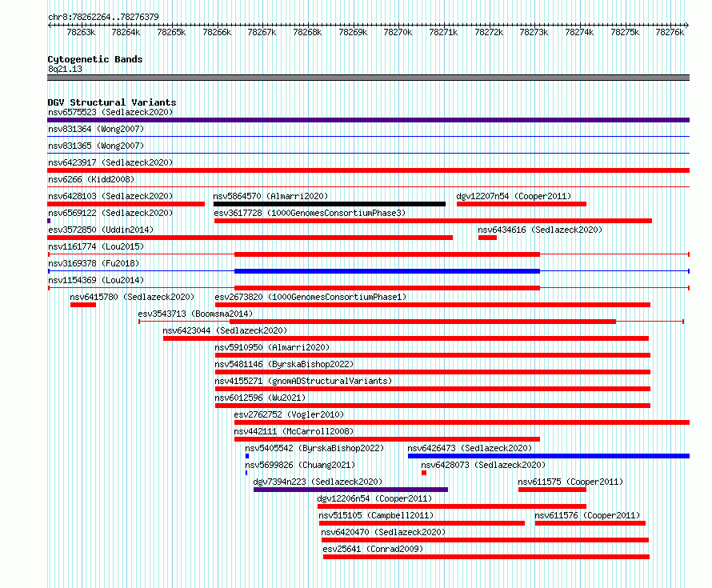Select nsv442111 (McCarroll2008) label

pos(294,431)
